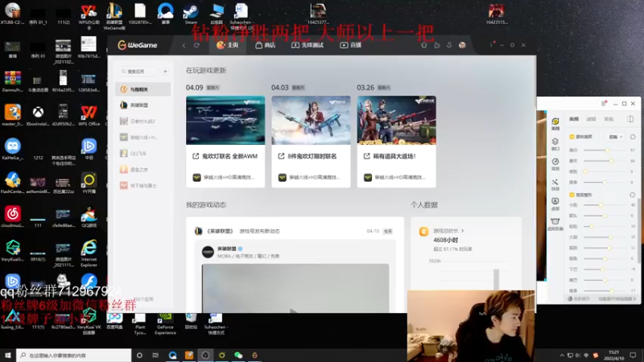
Task: Select 堡垒之夜 in the sidebar
Action: tap(143, 170)
